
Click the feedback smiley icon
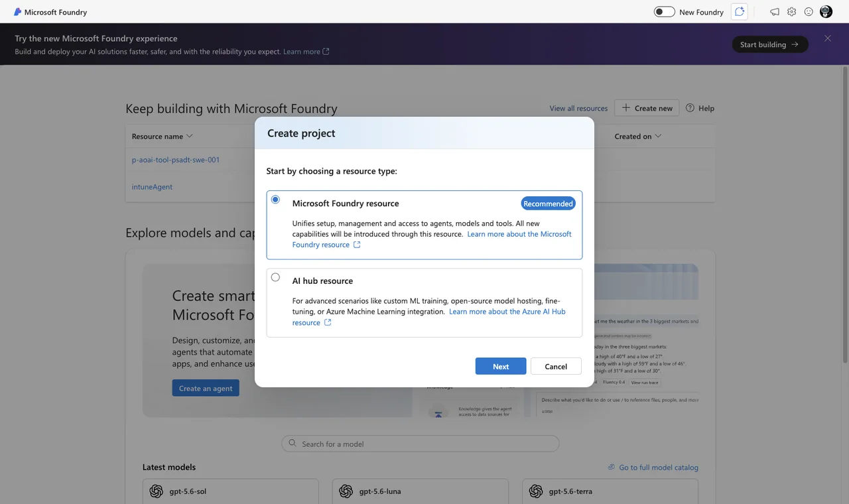809,12
